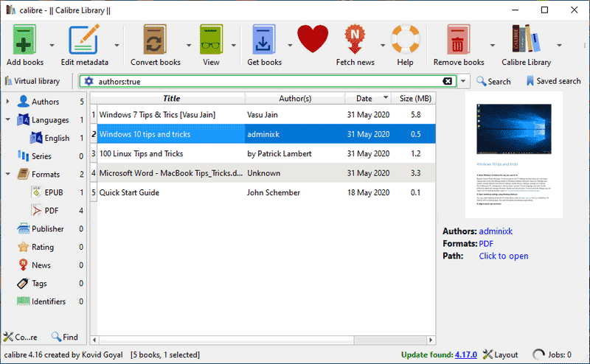
Task: Select the Rating category
Action: tap(44, 247)
